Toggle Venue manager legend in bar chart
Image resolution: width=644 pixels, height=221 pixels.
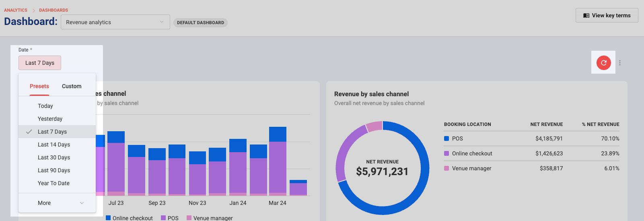point(210,218)
